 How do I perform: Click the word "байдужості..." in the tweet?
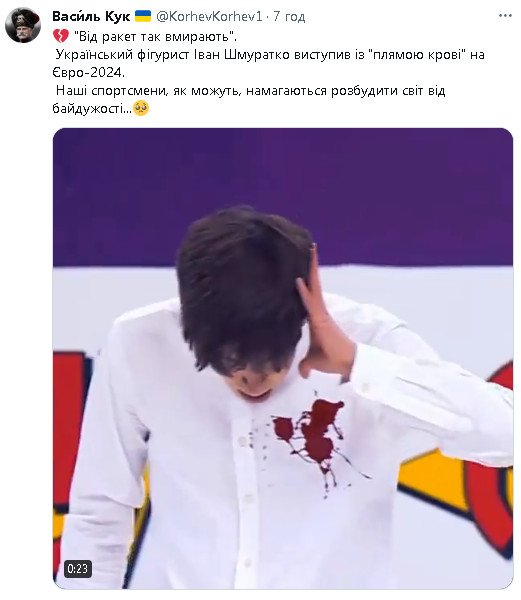pyautogui.click(x=92, y=109)
